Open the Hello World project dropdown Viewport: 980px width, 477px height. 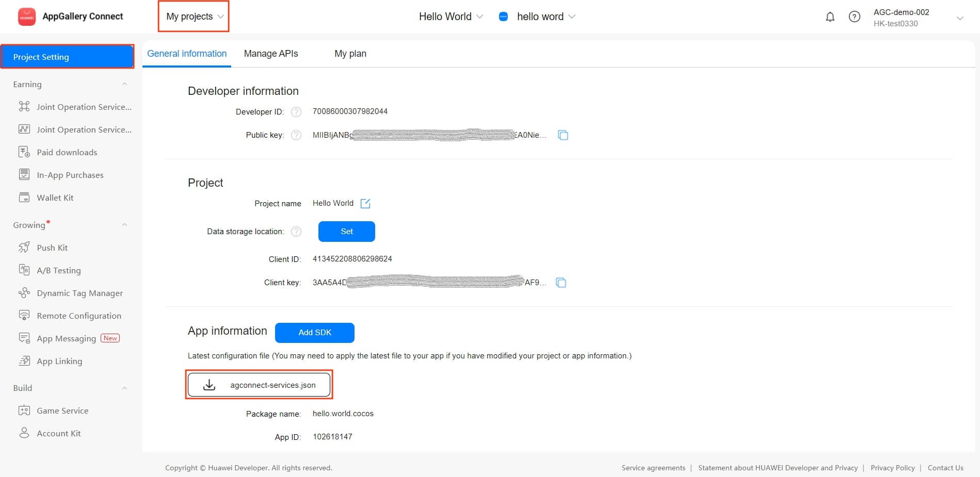[x=451, y=17]
